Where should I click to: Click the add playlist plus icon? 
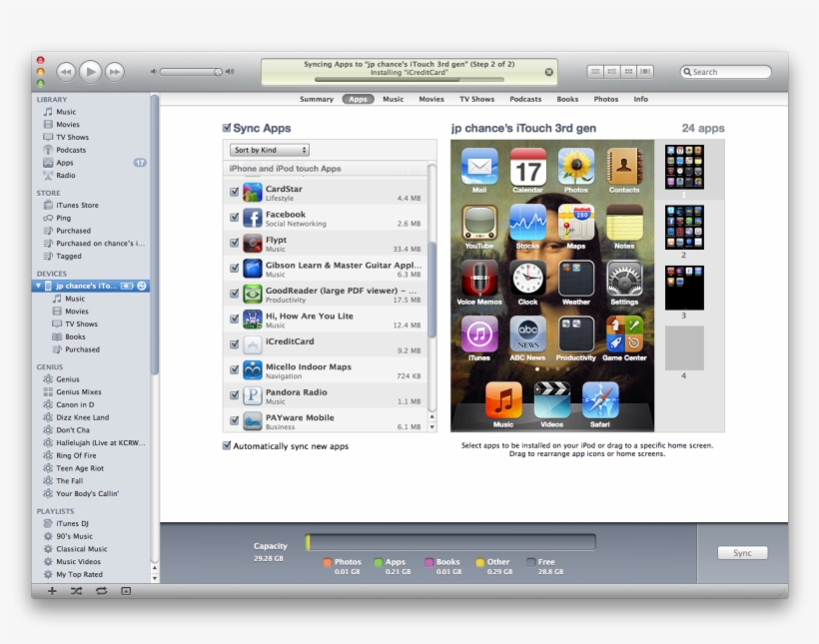coord(52,591)
